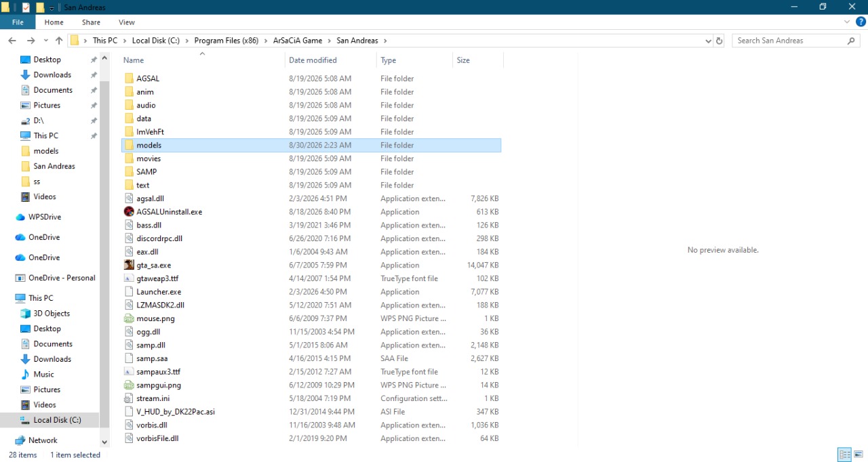Click the Properties quick access toolbar icon
This screenshot has height=462, width=868.
pyautogui.click(x=26, y=7)
